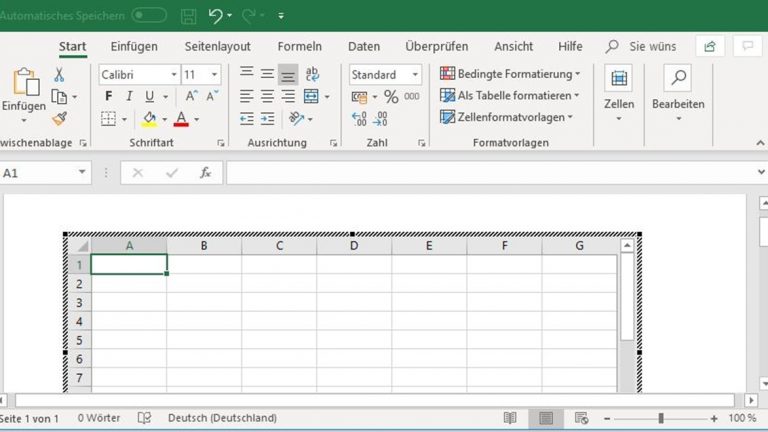Click the Undo arrow icon
Screen dimensions: 768x432
[x=215, y=16]
